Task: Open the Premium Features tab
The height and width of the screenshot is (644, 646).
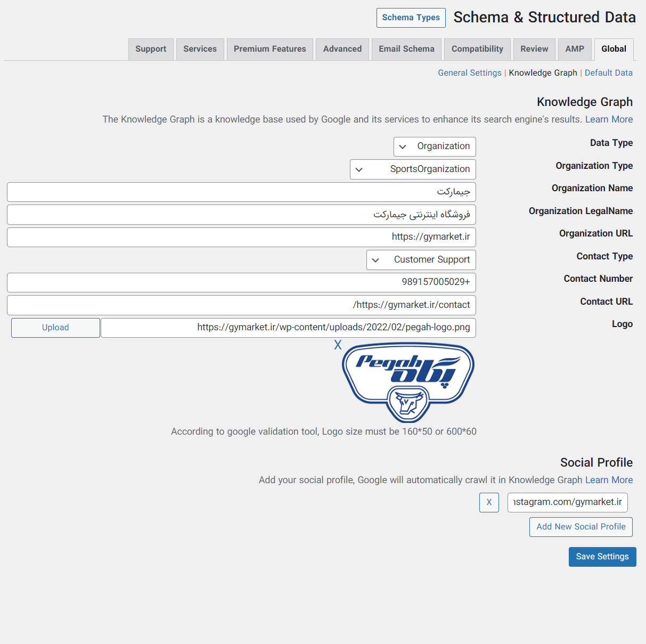Action: (269, 49)
